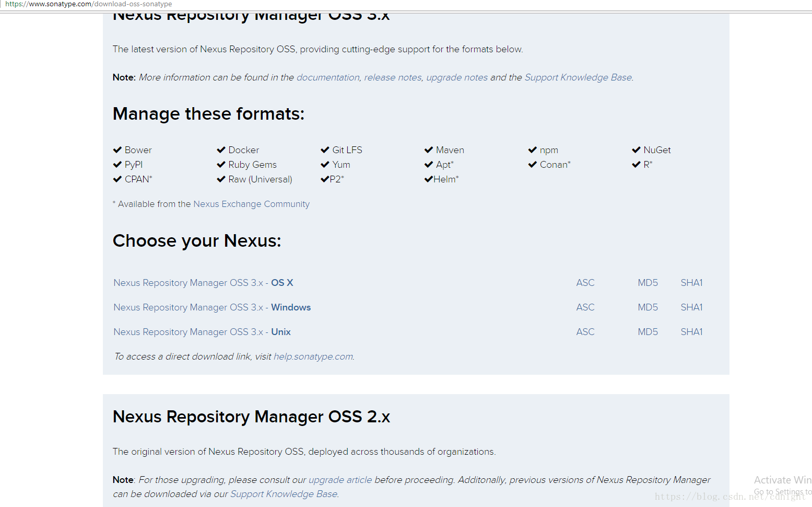Click the 'Maven' format text

point(450,150)
